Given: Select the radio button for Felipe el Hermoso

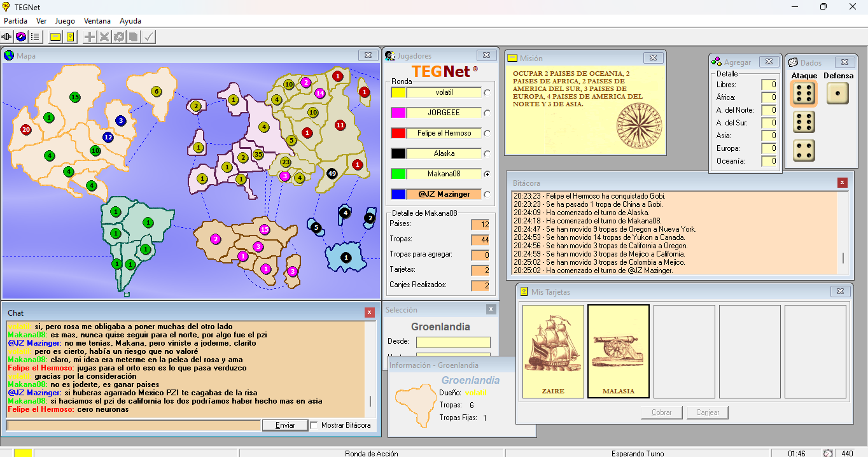Looking at the screenshot, I should 487,133.
